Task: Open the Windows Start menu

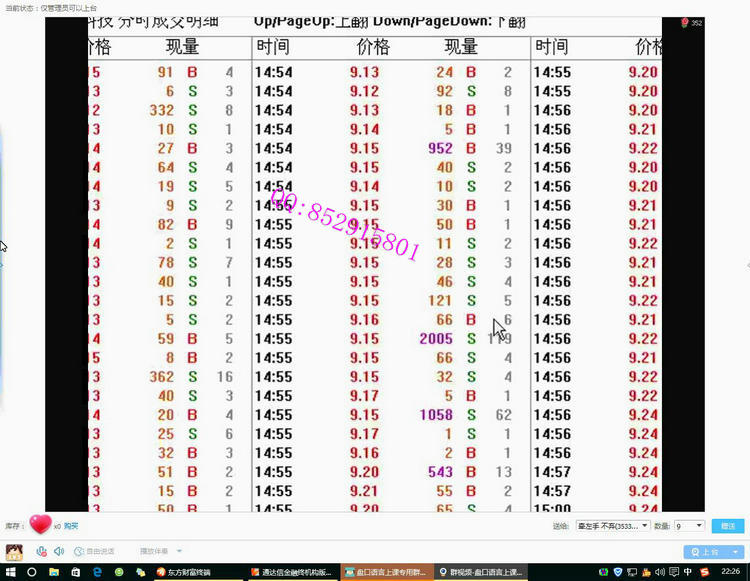Action: point(10,573)
